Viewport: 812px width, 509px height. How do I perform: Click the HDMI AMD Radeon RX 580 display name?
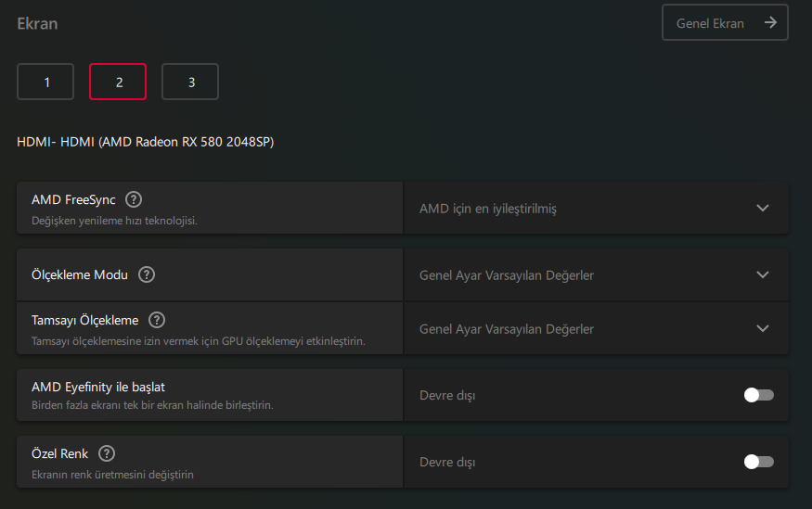[x=146, y=142]
